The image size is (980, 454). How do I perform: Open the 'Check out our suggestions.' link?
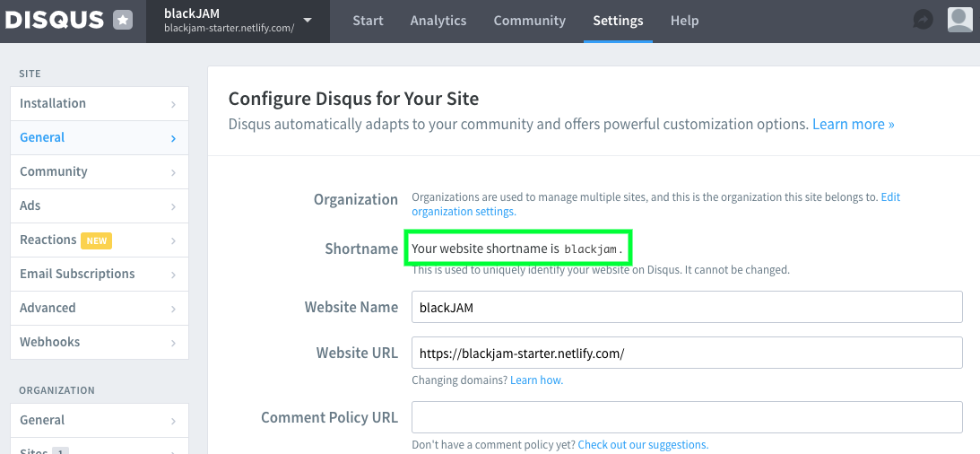click(643, 445)
